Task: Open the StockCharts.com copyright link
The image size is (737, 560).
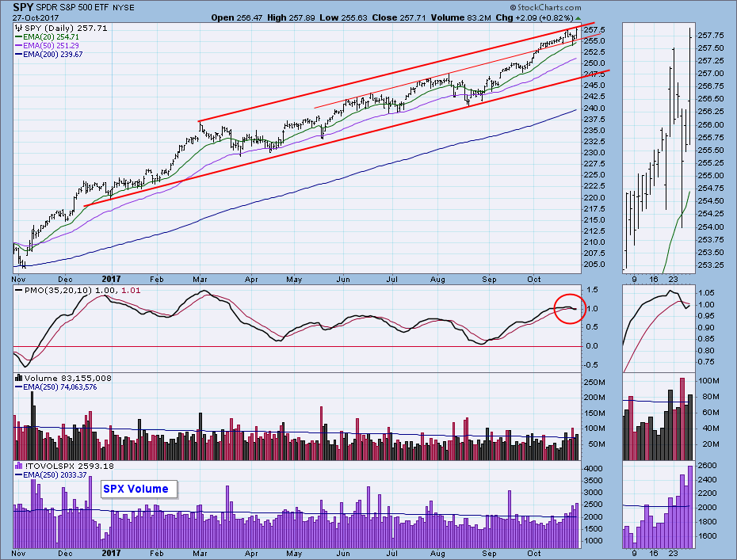Action: [546, 7]
